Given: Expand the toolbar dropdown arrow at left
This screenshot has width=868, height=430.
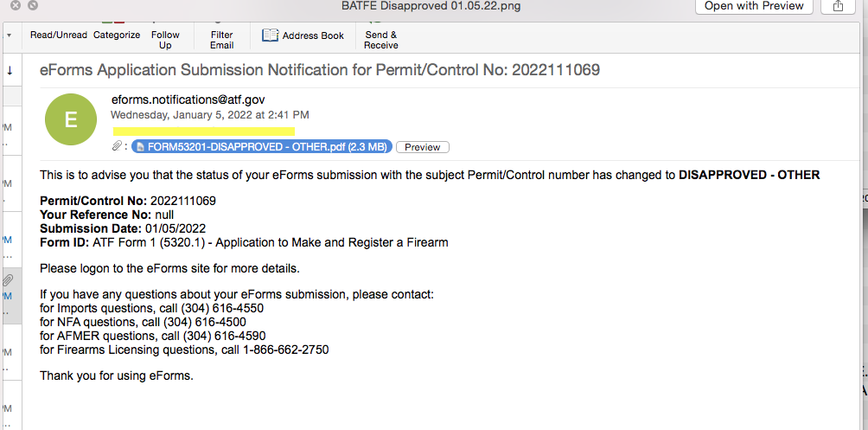Looking at the screenshot, I should pyautogui.click(x=9, y=35).
